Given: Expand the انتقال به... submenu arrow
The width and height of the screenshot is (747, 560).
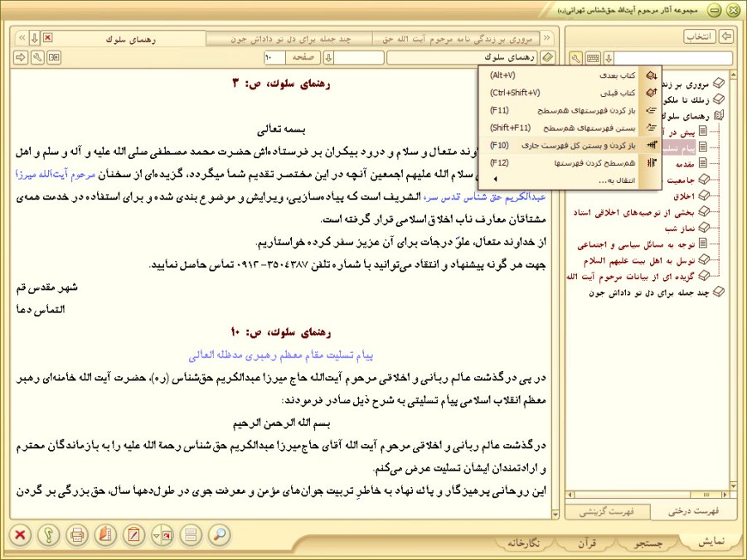Looking at the screenshot, I should tap(496, 180).
